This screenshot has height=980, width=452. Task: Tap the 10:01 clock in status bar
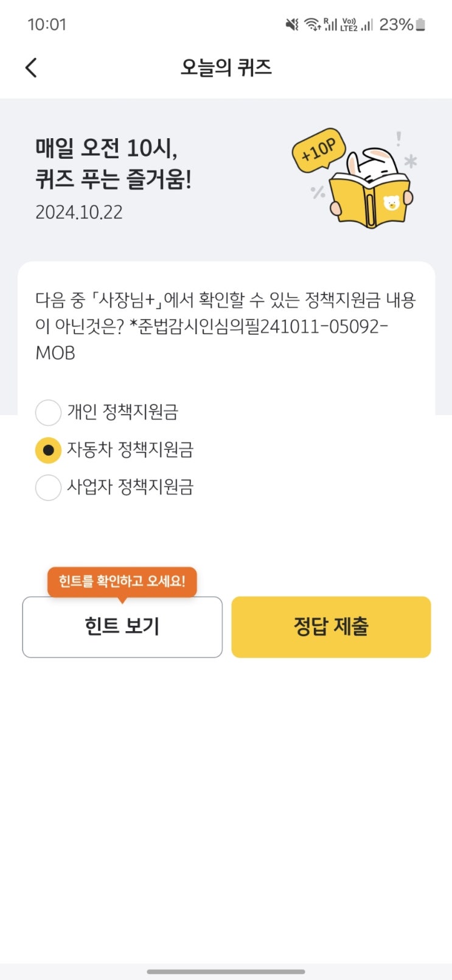coord(47,24)
